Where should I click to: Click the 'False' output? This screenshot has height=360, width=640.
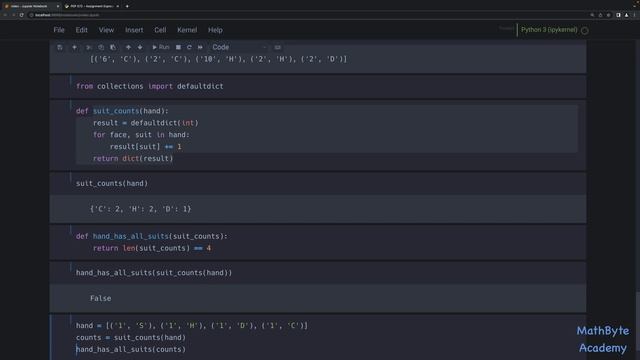(x=100, y=298)
